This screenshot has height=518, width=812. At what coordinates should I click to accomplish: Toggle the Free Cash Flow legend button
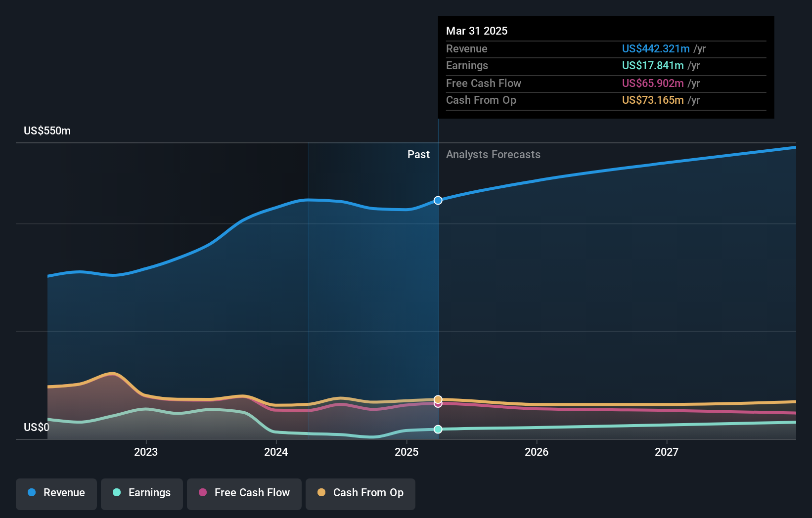coord(244,494)
